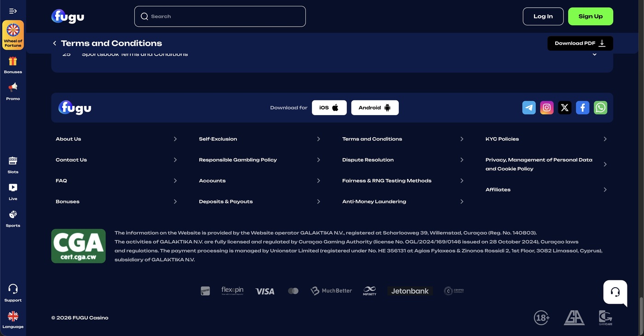Change Language via UK flag
Image resolution: width=644 pixels, height=336 pixels.
(x=13, y=320)
